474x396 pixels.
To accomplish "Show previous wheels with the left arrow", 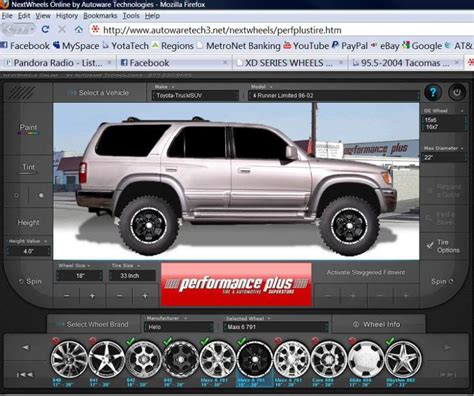I will 26,347.
